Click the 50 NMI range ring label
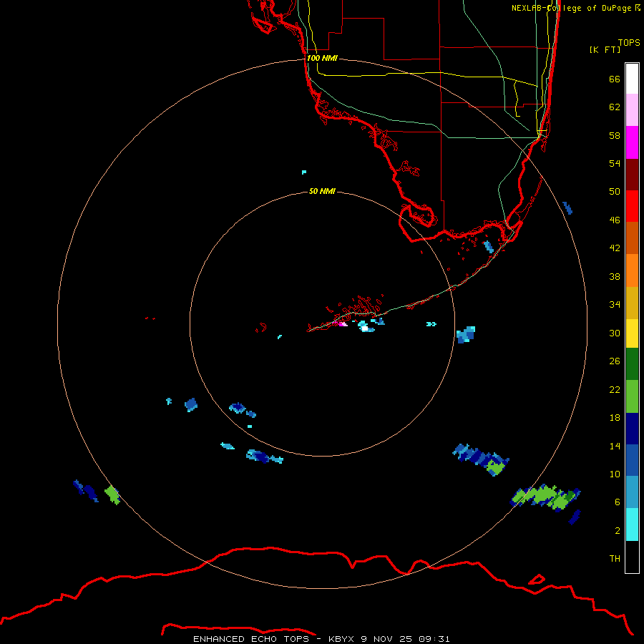 (x=322, y=191)
